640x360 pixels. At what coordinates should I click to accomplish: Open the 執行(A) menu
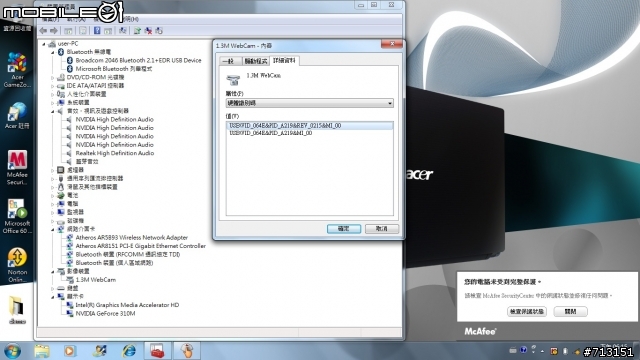click(x=76, y=19)
